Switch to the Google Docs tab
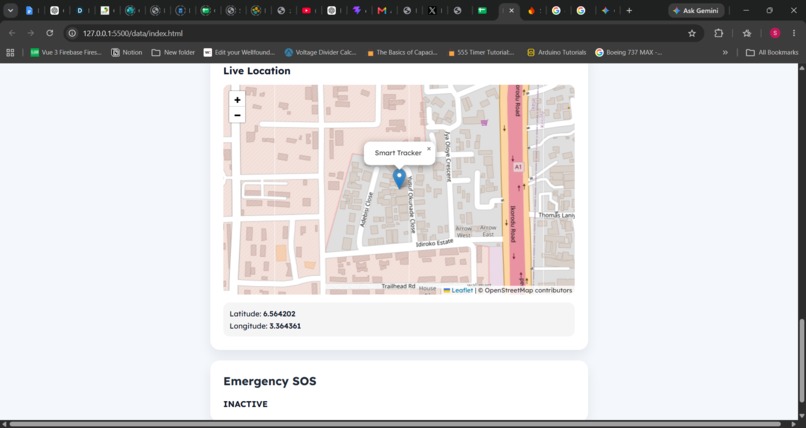806x428 pixels. 29,10
